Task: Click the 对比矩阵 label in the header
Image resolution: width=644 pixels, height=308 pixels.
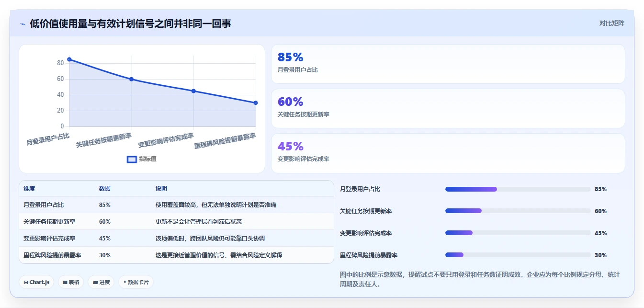Action: tap(611, 23)
